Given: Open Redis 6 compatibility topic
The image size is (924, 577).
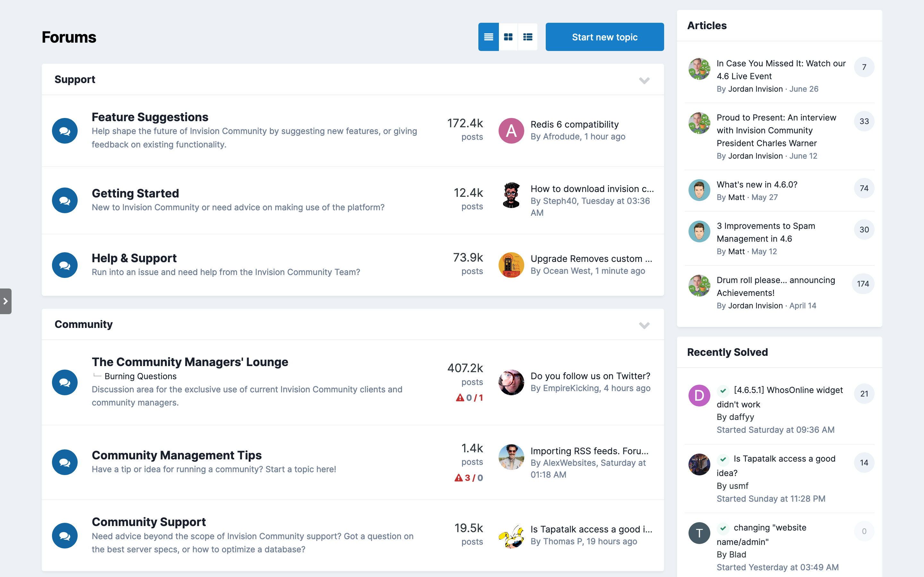Looking at the screenshot, I should coord(574,124).
